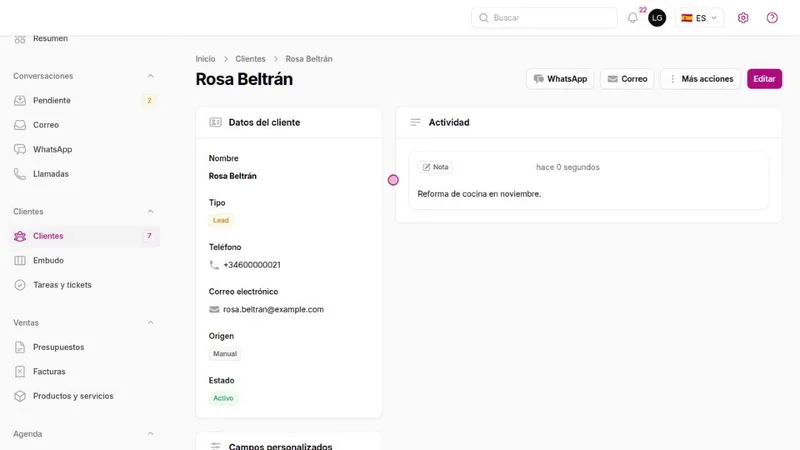Collapse the Agenda section
The height and width of the screenshot is (450, 800).
point(151,434)
